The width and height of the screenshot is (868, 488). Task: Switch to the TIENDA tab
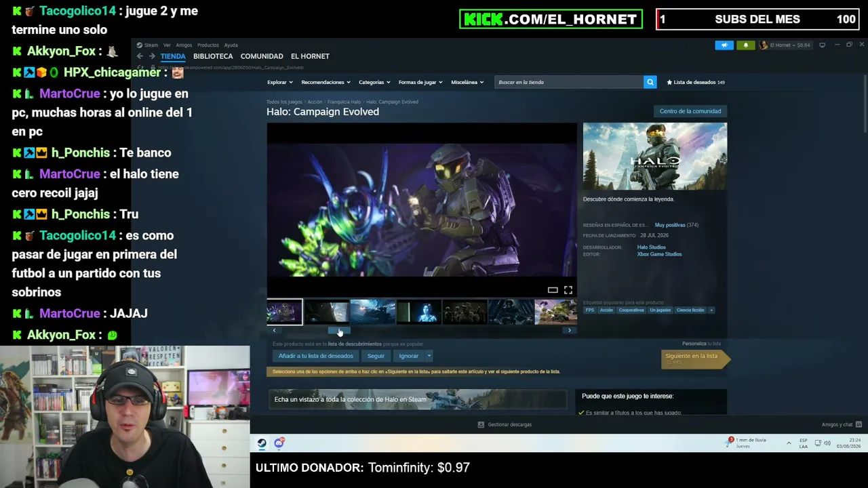pyautogui.click(x=173, y=56)
